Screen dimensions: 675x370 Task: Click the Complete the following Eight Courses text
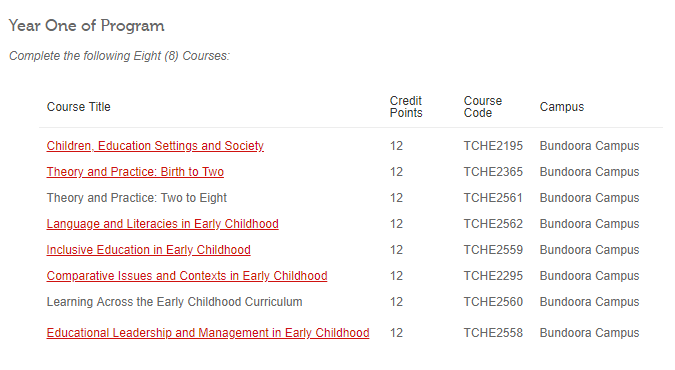[119, 56]
